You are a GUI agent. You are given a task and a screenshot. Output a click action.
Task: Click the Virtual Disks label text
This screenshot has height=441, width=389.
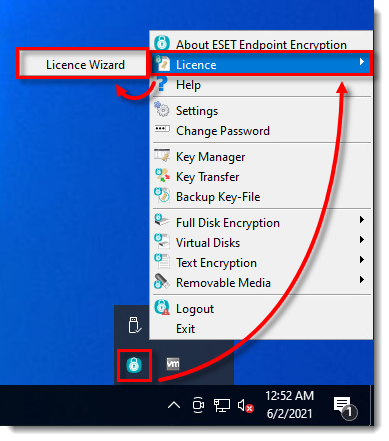(x=208, y=243)
